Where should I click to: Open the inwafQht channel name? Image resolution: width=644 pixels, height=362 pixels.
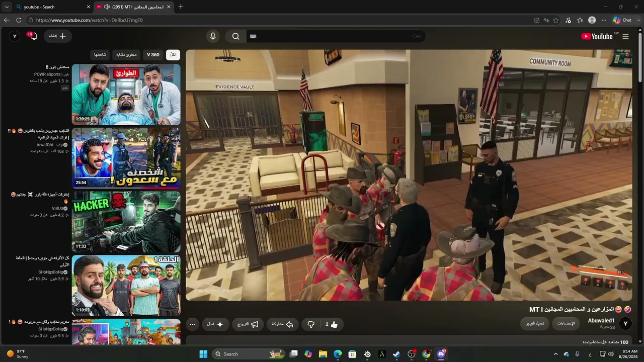coord(52,144)
